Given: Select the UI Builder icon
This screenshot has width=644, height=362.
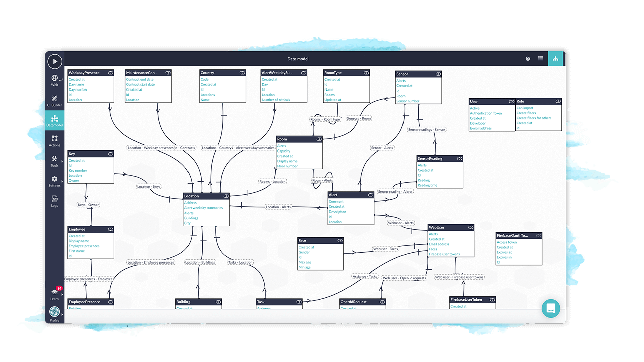Looking at the screenshot, I should click(x=54, y=98).
